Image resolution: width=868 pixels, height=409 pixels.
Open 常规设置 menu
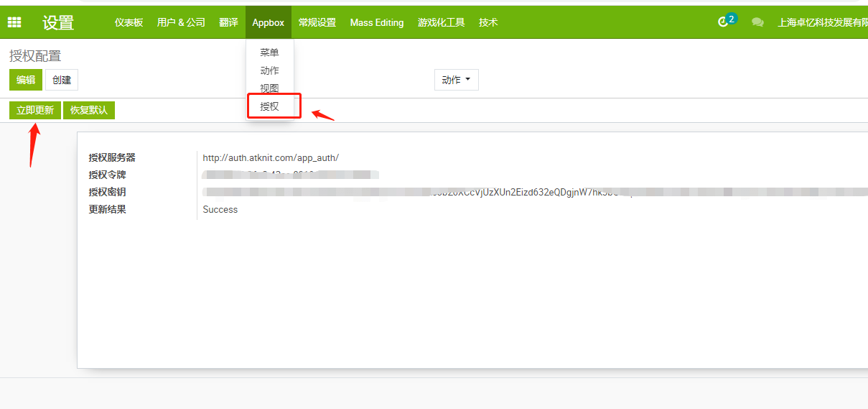317,22
